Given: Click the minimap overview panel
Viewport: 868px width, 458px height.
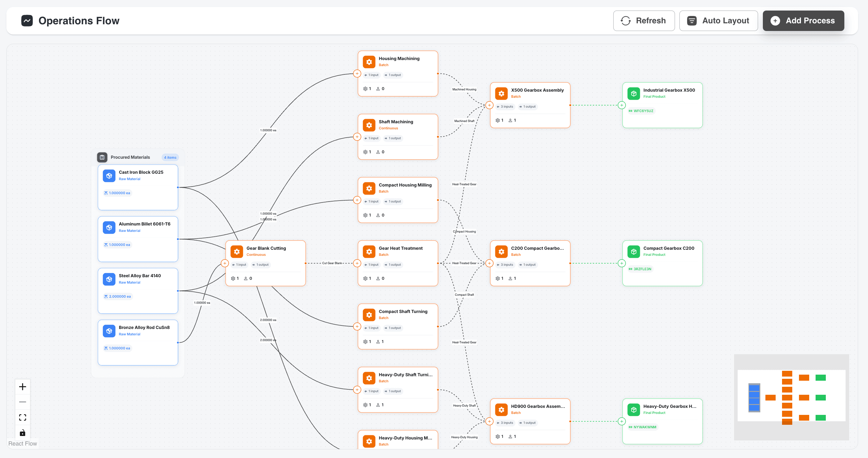Looking at the screenshot, I should tap(791, 397).
